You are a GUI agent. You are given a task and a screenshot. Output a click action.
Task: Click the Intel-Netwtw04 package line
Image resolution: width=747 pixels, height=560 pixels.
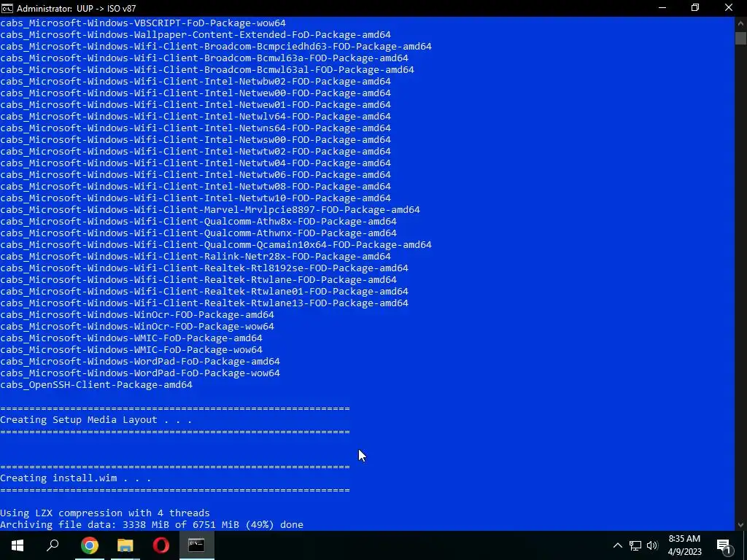[196, 163]
